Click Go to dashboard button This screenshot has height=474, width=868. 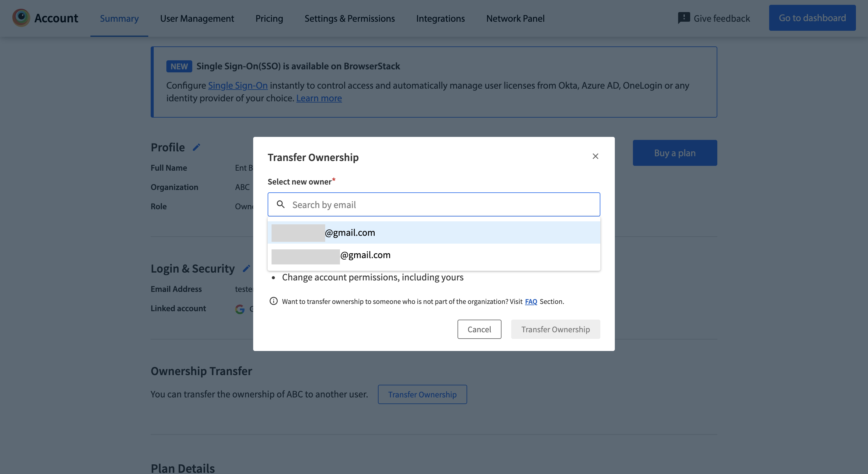tap(812, 18)
